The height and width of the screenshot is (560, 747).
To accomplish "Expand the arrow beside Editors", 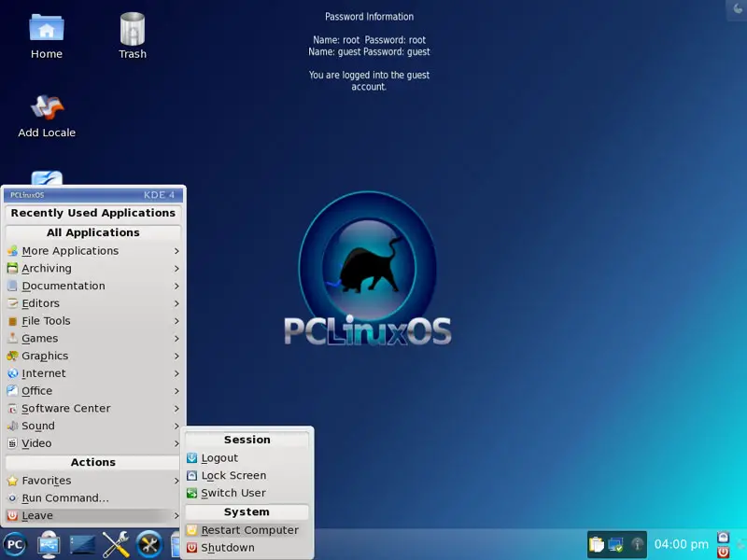I will click(x=176, y=303).
